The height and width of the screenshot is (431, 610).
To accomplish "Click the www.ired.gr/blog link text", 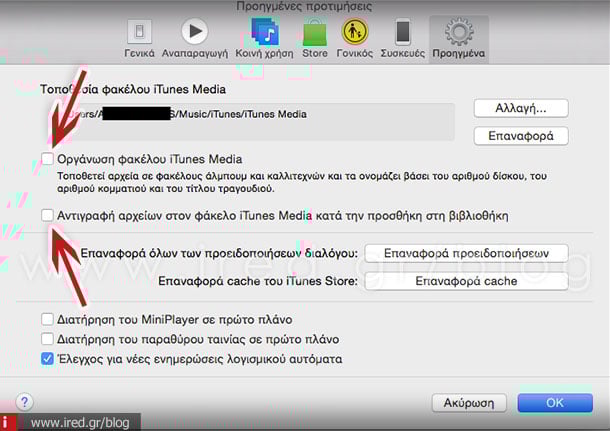I will [80, 423].
